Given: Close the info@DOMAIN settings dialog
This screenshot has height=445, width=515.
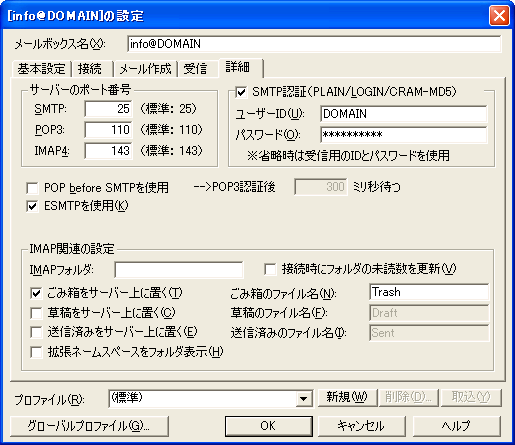Looking at the screenshot, I should point(499,15).
